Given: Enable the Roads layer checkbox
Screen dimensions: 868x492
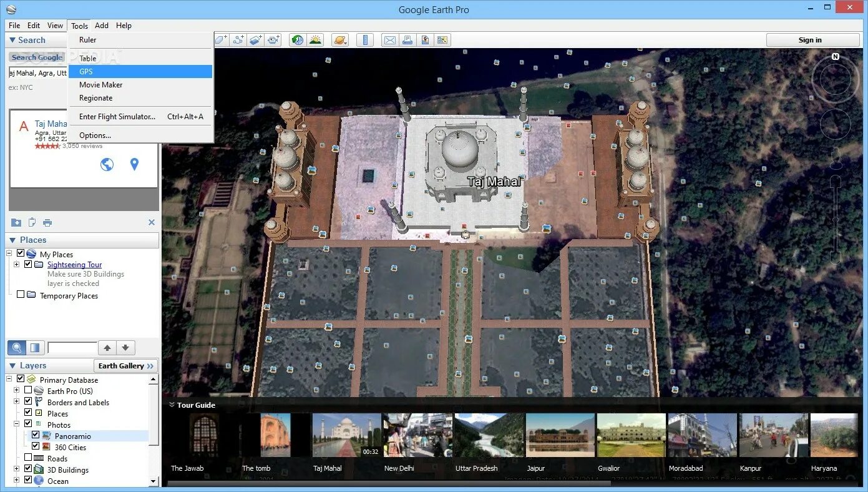Looking at the screenshot, I should click(x=28, y=458).
